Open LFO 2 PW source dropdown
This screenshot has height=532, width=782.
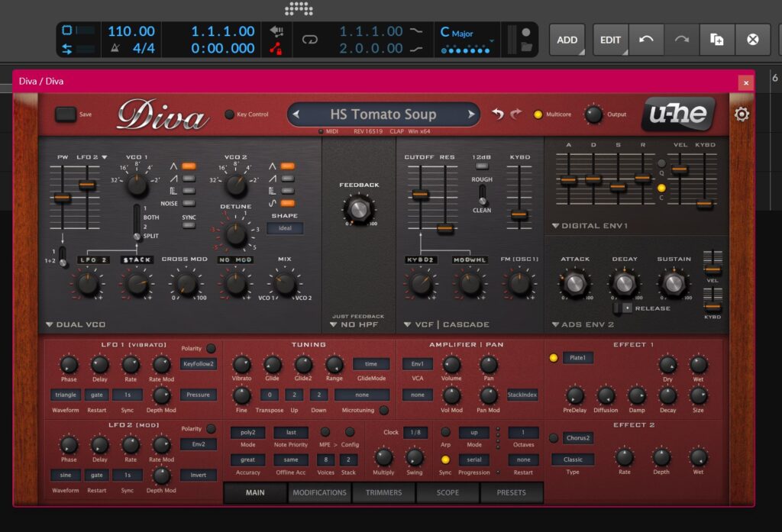point(92,157)
